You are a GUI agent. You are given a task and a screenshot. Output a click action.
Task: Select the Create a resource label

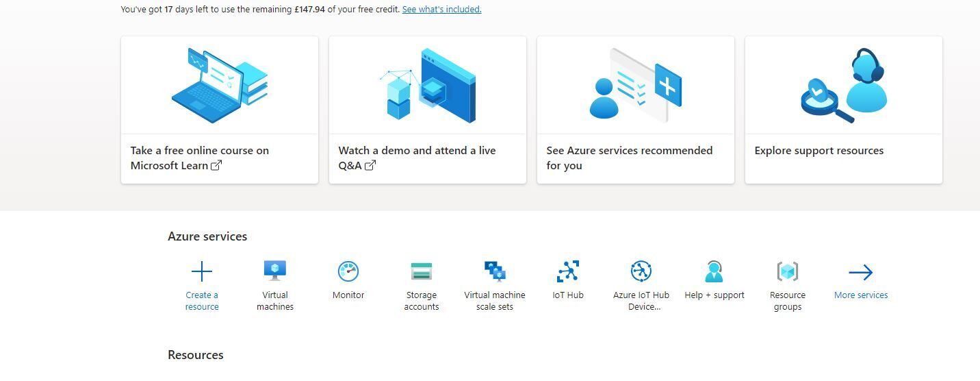coord(202,301)
